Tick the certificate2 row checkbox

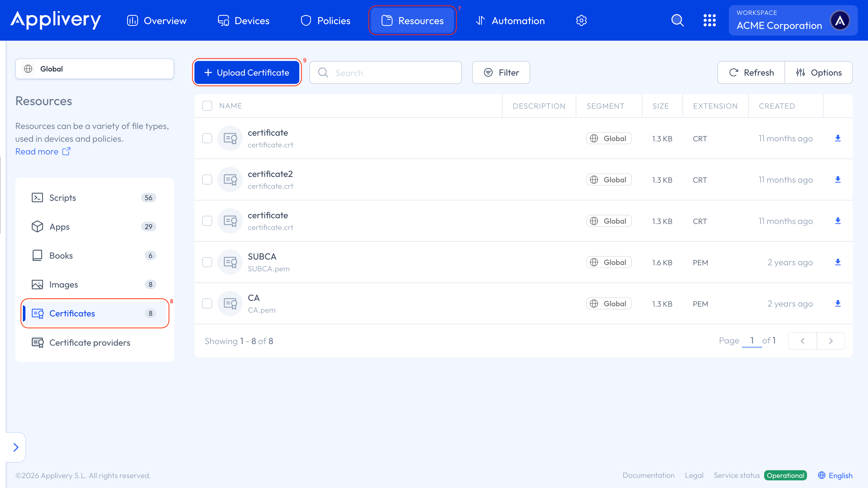click(x=207, y=180)
